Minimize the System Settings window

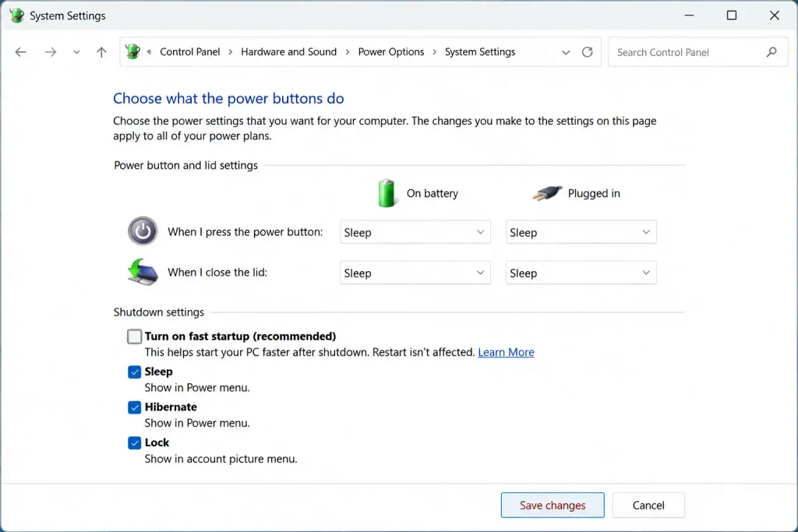(x=689, y=16)
